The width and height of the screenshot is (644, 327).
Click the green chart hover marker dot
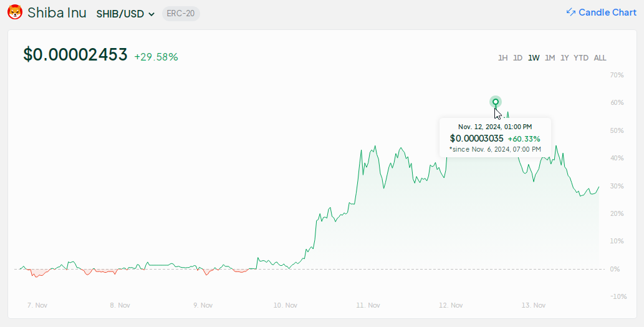click(x=496, y=102)
